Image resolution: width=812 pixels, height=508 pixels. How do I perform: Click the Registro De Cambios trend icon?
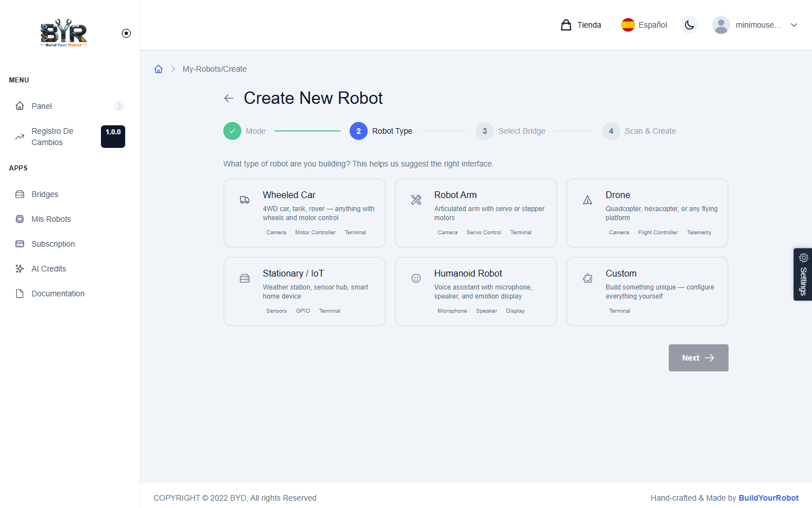click(x=20, y=137)
